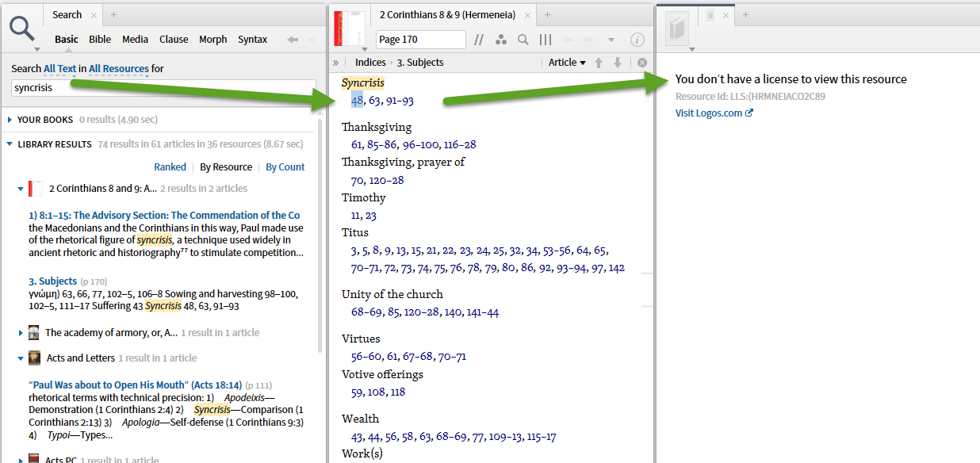Open the parallel resources icon

click(x=479, y=40)
